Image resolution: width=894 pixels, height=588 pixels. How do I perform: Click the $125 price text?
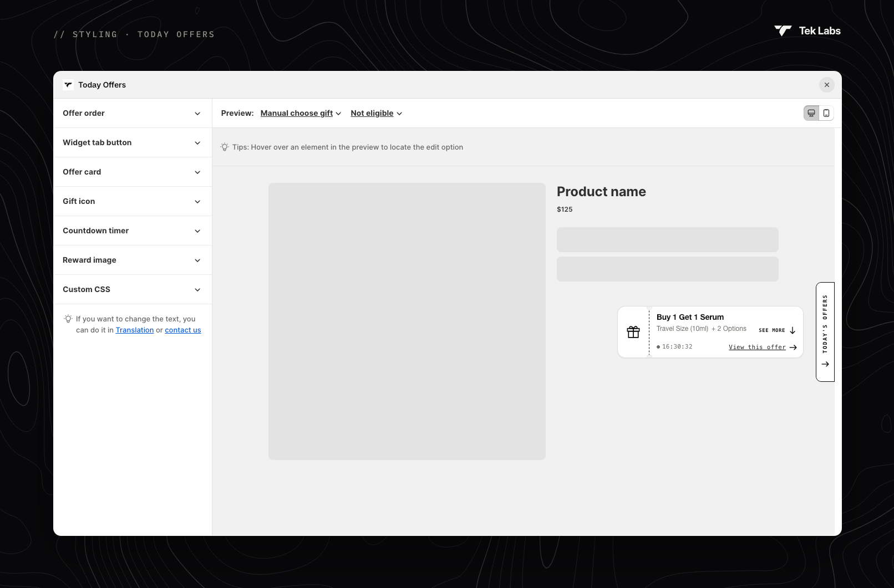[x=565, y=209]
